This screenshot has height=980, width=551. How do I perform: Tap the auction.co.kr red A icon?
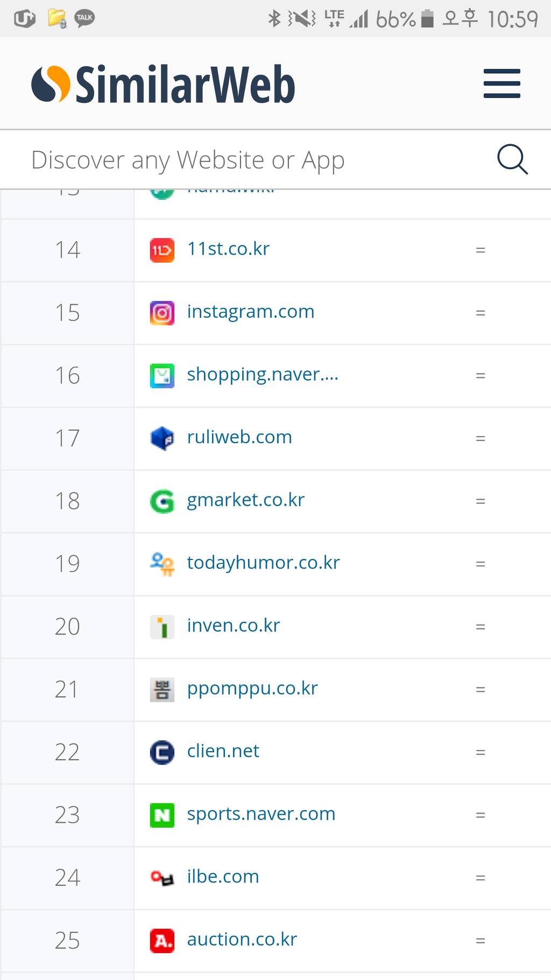(162, 941)
